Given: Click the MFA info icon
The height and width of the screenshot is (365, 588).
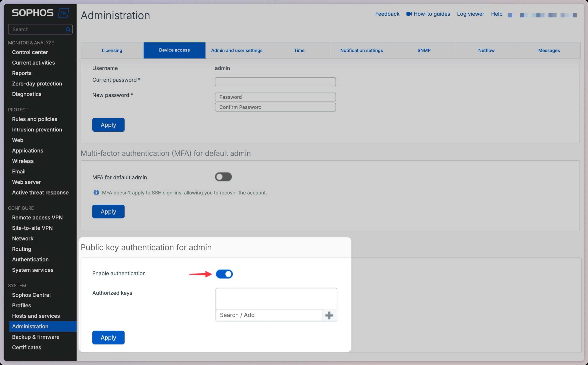Looking at the screenshot, I should click(96, 193).
